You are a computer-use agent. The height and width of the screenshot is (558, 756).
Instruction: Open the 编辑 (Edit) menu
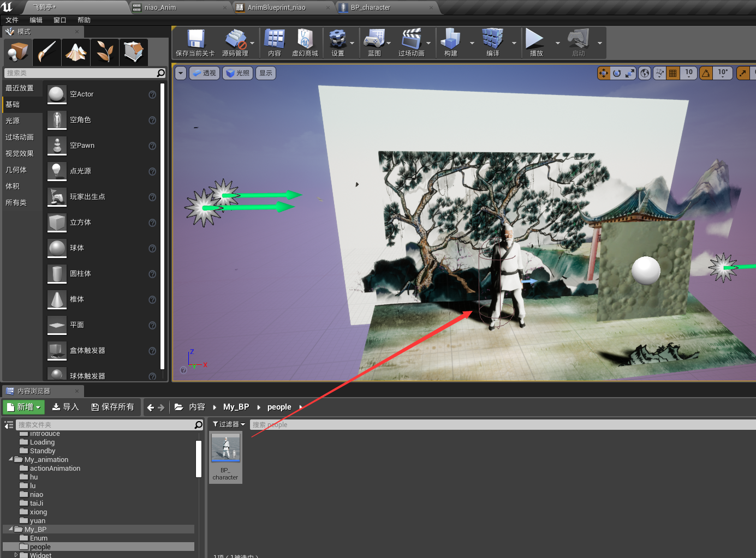click(36, 20)
